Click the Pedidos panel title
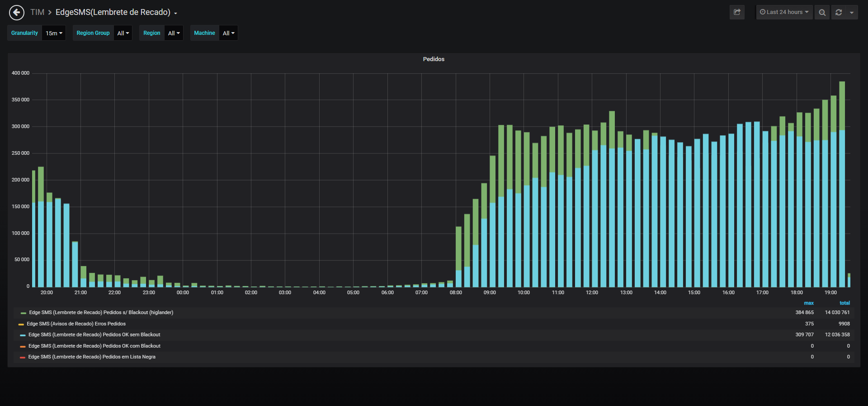Image resolution: width=868 pixels, height=406 pixels. tap(434, 59)
